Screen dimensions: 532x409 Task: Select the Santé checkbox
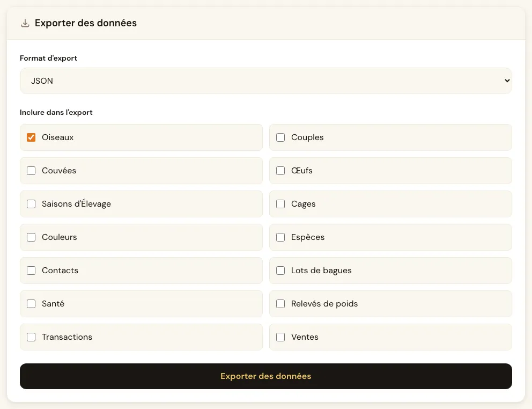31,304
